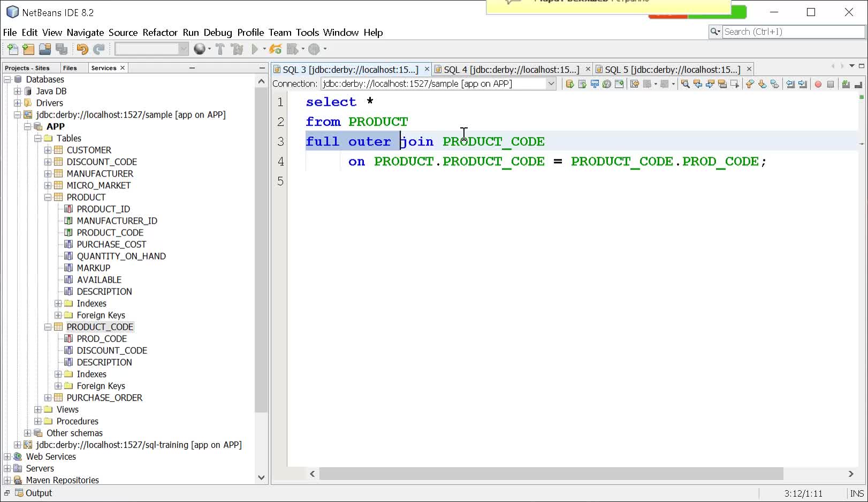
Task: Click the Uncomment lines icon
Action: [x=858, y=84]
